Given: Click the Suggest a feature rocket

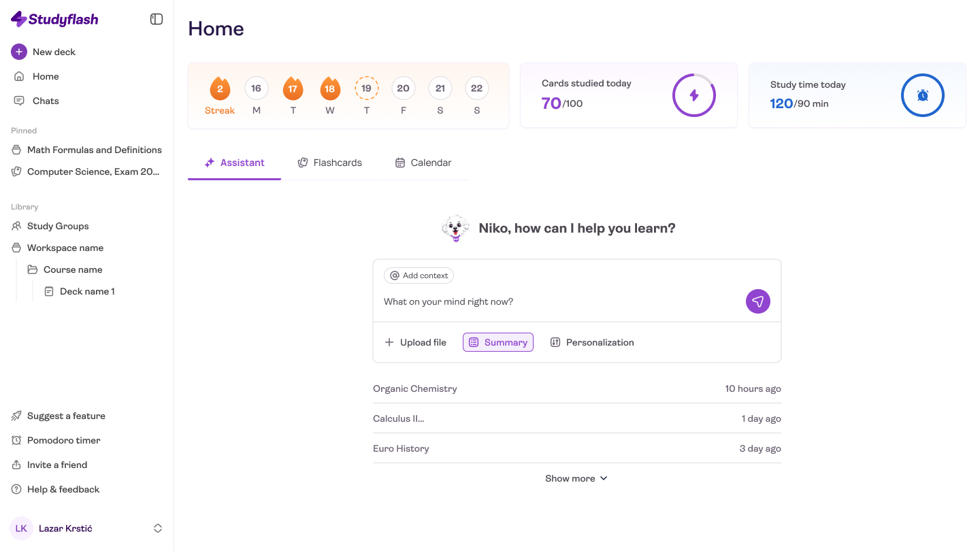Looking at the screenshot, I should coord(18,416).
